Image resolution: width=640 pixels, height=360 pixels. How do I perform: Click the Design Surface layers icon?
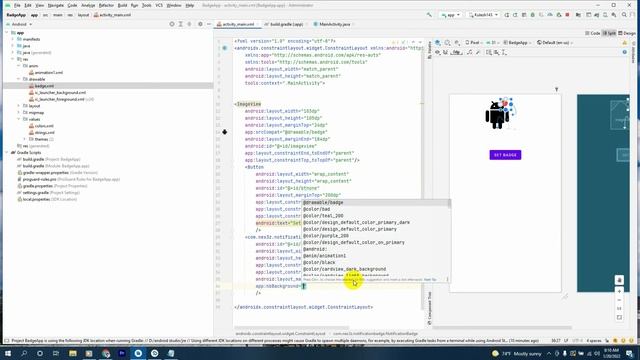pyautogui.click(x=438, y=42)
